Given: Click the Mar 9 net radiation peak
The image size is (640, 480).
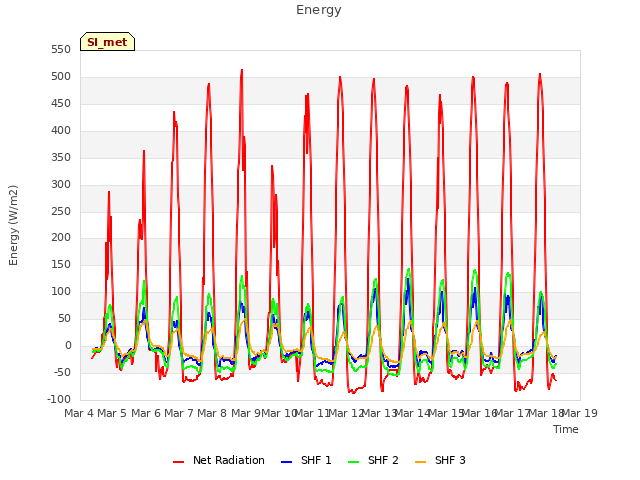Looking at the screenshot, I should pyautogui.click(x=242, y=71).
